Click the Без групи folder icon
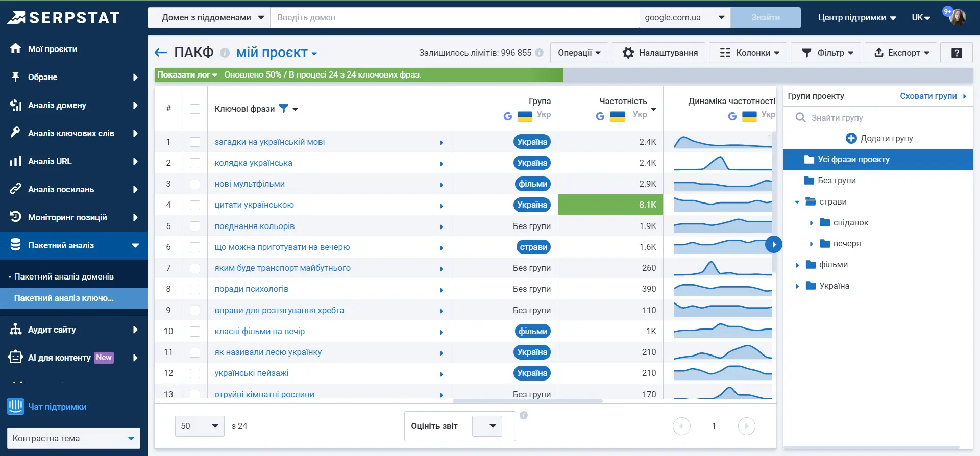980x456 pixels. pyautogui.click(x=809, y=180)
